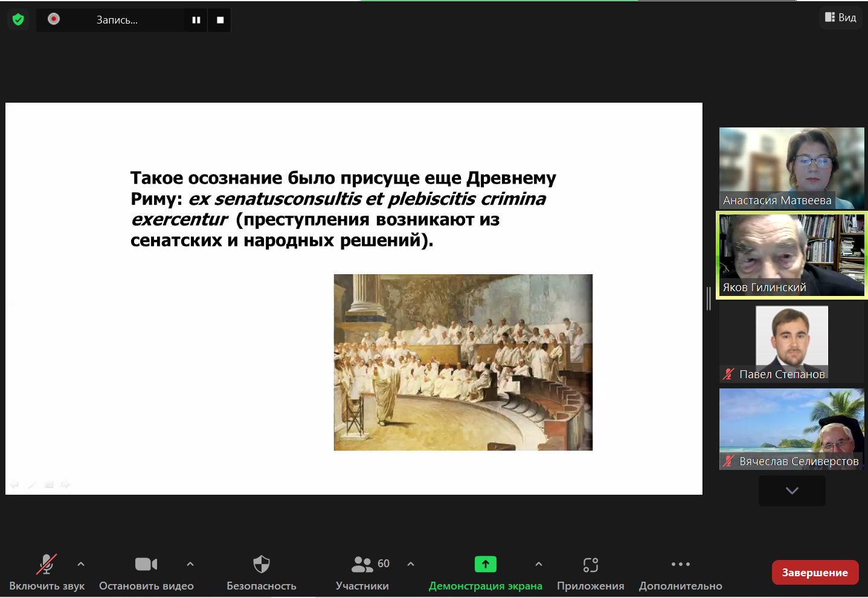Click the participant count 60
The width and height of the screenshot is (868, 598).
384,564
